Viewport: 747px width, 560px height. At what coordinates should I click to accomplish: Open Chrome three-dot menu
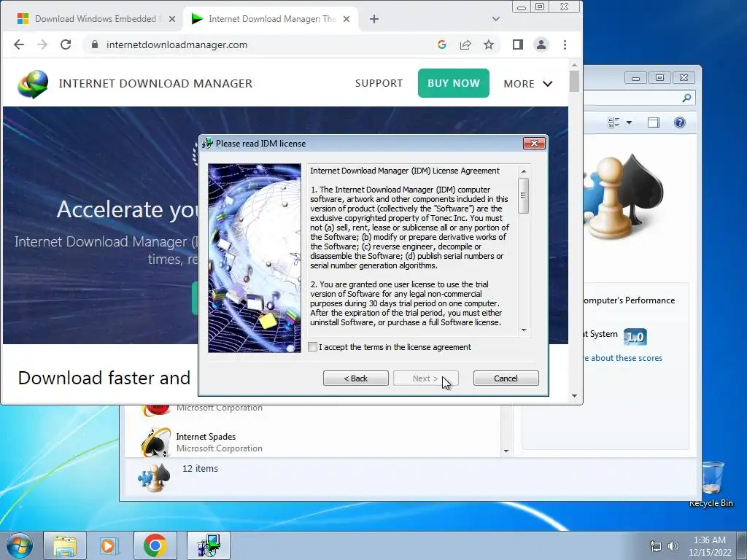tap(565, 44)
